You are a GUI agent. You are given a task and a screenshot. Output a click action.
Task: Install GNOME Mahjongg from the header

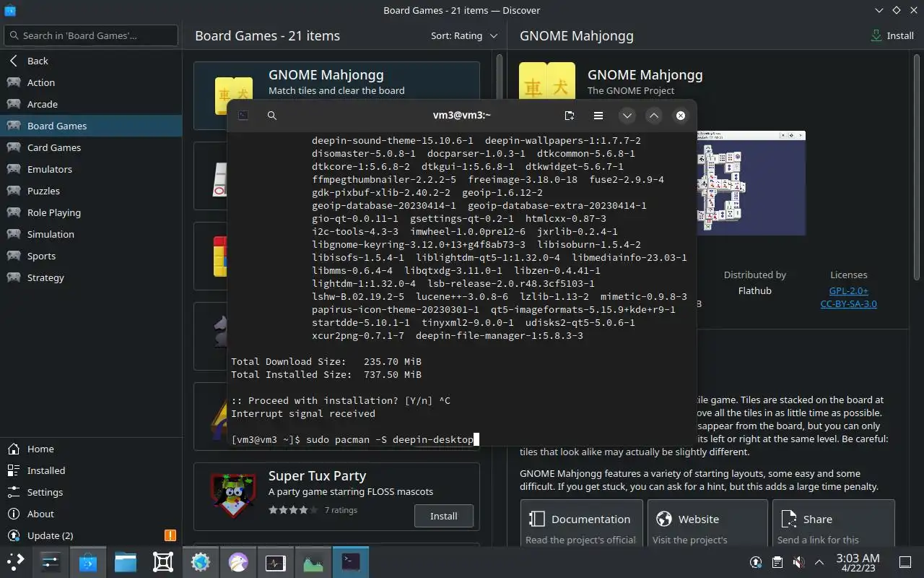tap(893, 35)
